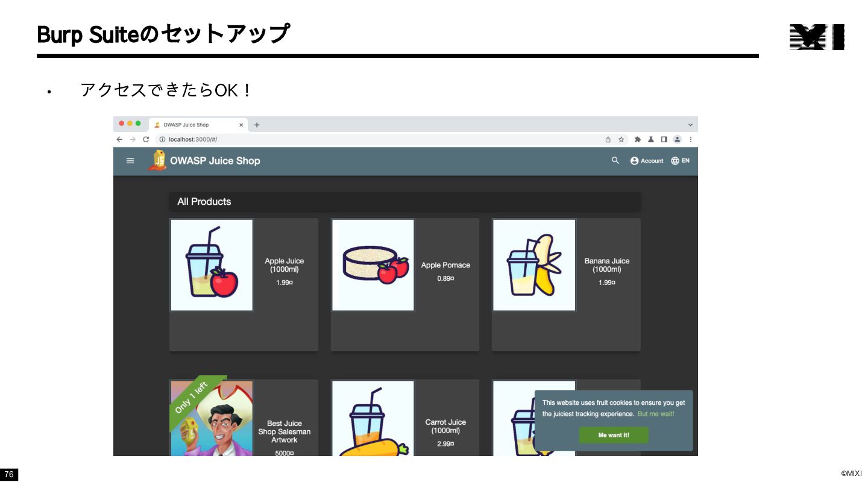Change language via the EN globe button

[x=680, y=161]
